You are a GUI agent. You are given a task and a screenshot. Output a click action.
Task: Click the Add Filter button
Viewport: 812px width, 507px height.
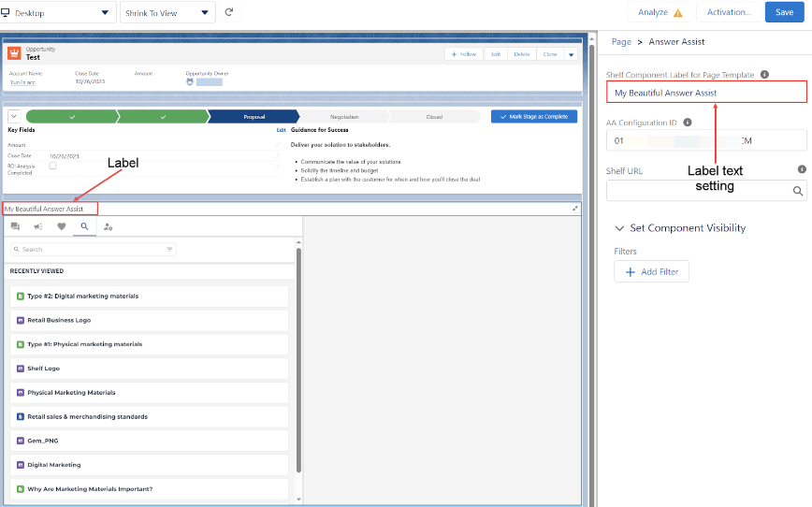pos(651,272)
